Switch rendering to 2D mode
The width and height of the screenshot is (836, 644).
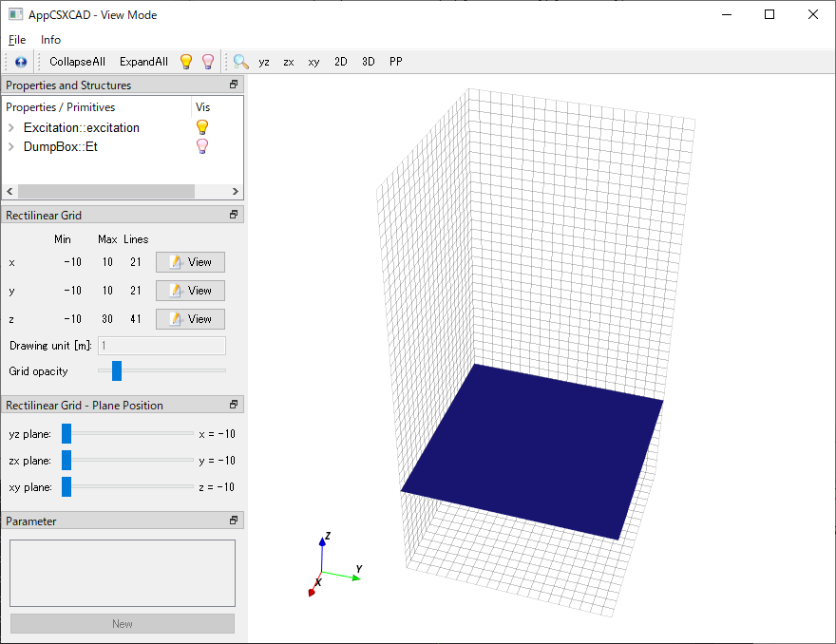point(340,61)
